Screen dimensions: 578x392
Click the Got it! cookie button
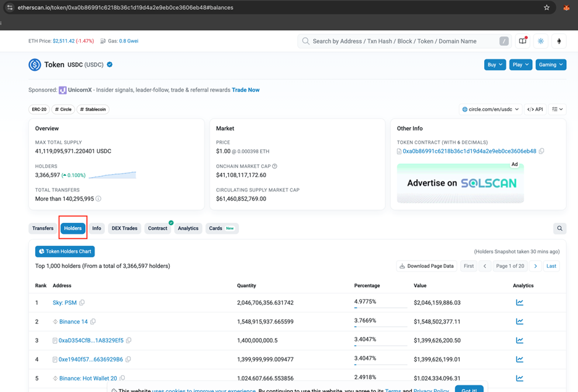click(469, 390)
